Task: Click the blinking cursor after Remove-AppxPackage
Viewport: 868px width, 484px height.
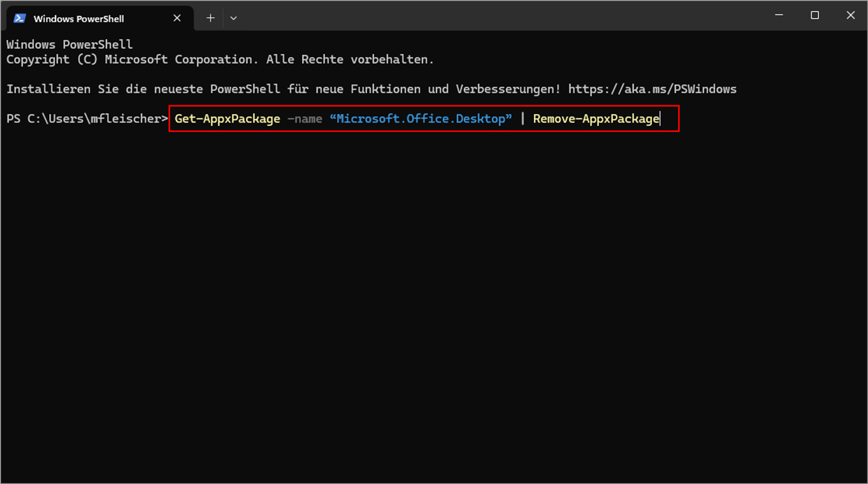Action: click(660, 118)
